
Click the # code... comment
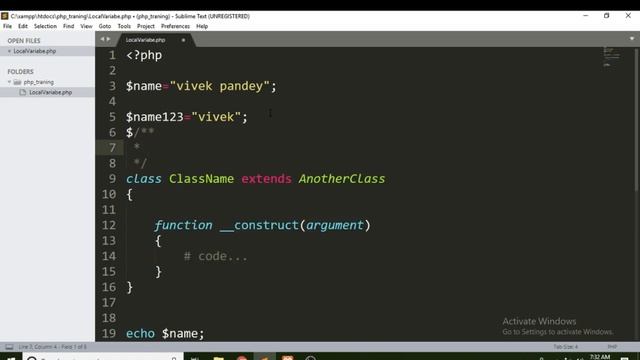(x=216, y=256)
